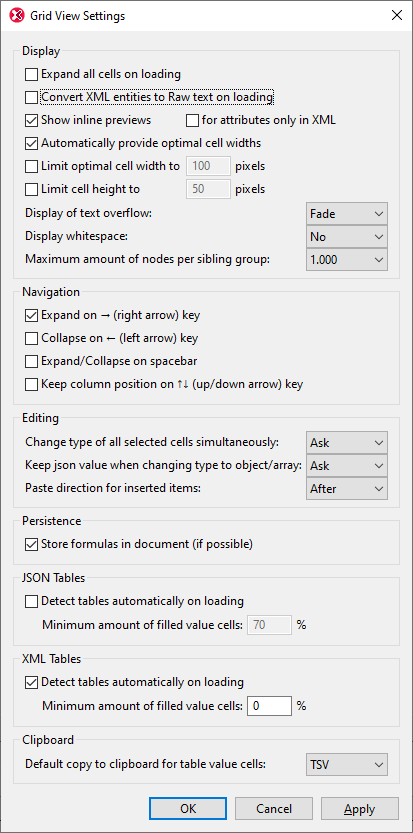Check Convert XML entities to Raw text
Screen dimensions: 413x833
(x=32, y=97)
